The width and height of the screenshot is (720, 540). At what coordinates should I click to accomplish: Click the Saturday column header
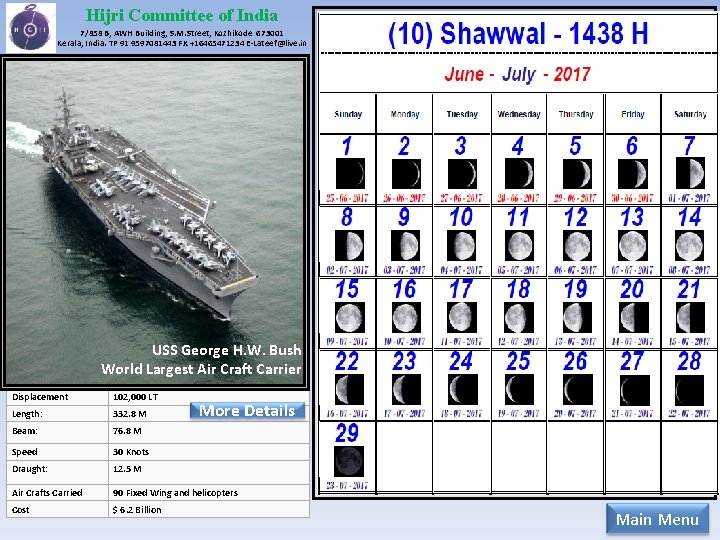tap(690, 114)
